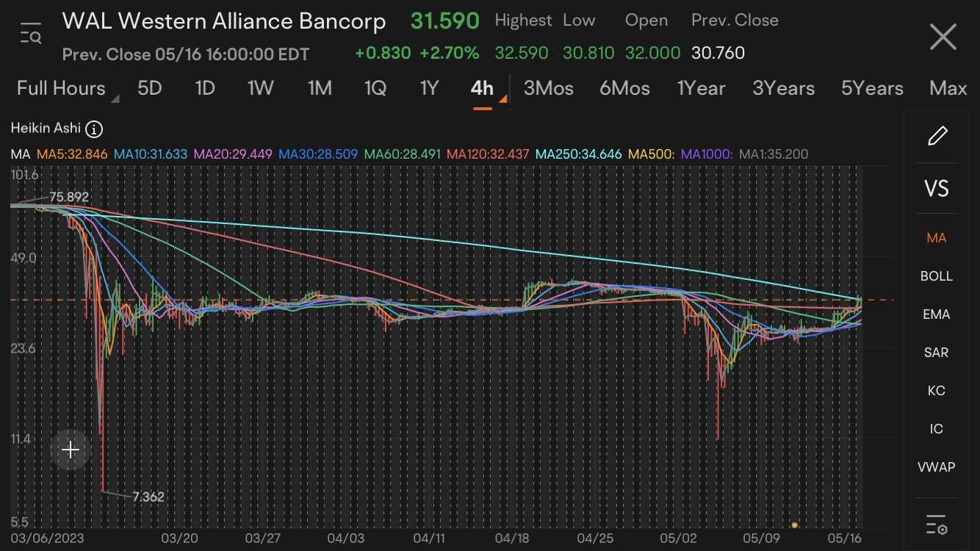980x551 pixels.
Task: Set chart range to 3Years
Action: click(783, 89)
